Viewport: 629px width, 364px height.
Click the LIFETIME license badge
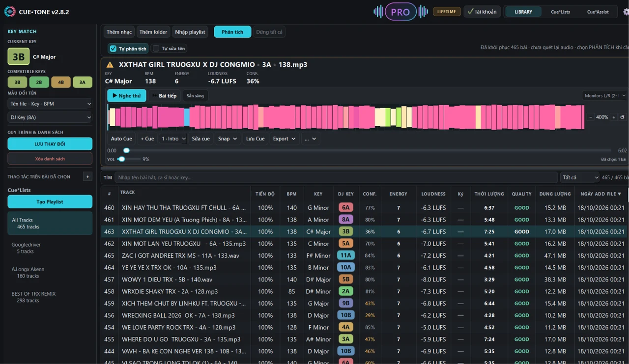coord(447,12)
